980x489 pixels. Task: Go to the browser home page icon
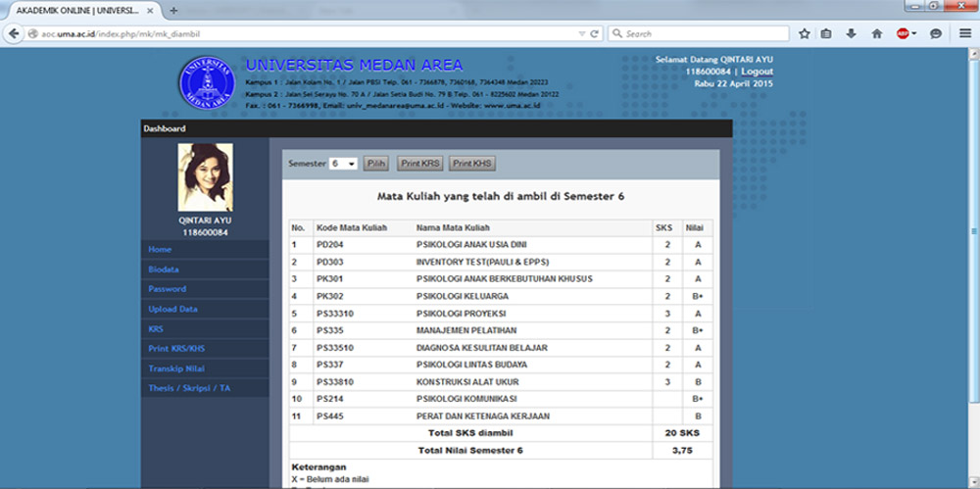point(876,33)
